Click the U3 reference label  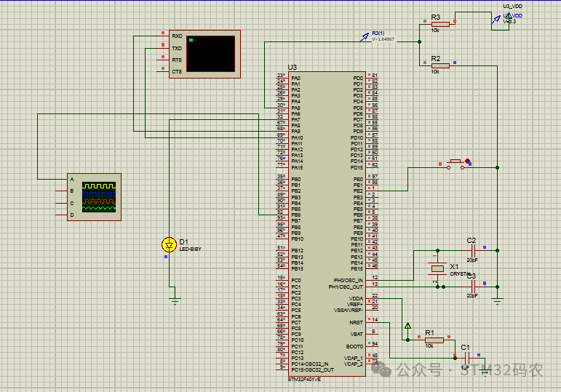[x=293, y=67]
